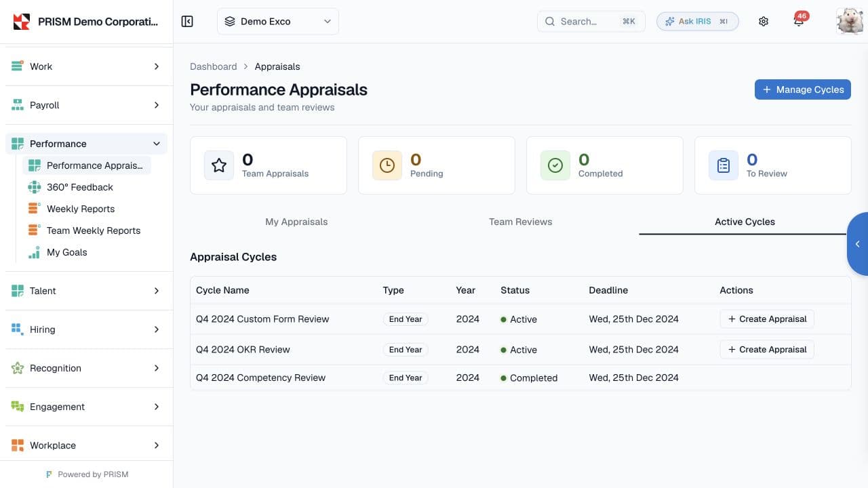Click the Engagement module icon
The width and height of the screenshot is (868, 488).
point(18,407)
